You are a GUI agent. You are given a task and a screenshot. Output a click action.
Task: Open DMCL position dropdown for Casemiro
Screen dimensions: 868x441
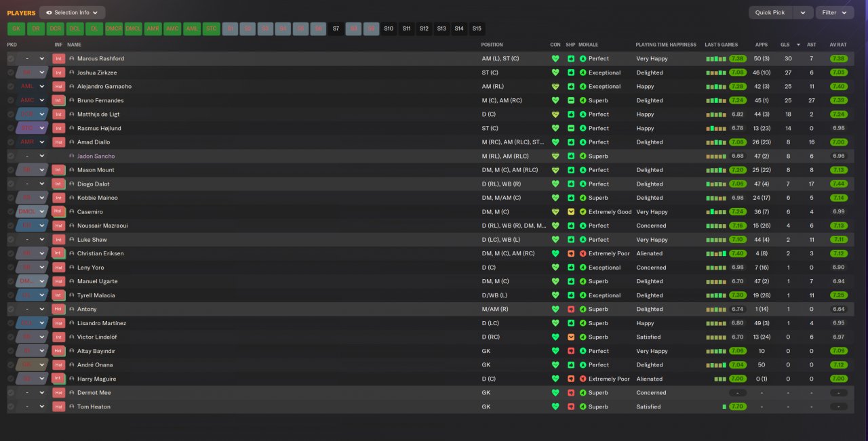pos(32,212)
